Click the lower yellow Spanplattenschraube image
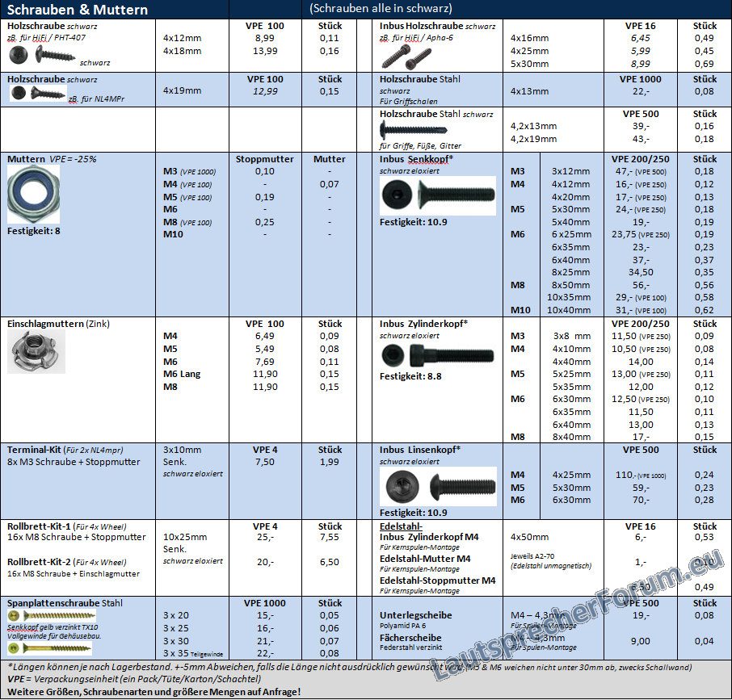Viewport: 732px width, 700px height. 49,648
